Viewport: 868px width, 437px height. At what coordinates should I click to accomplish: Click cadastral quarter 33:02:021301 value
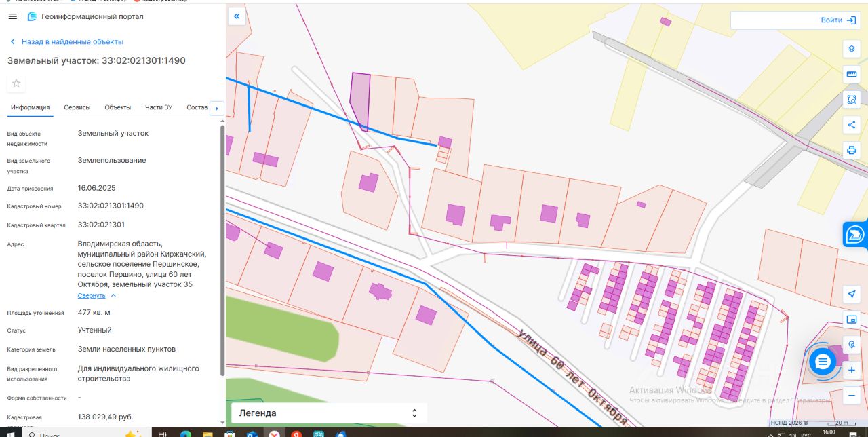(101, 225)
